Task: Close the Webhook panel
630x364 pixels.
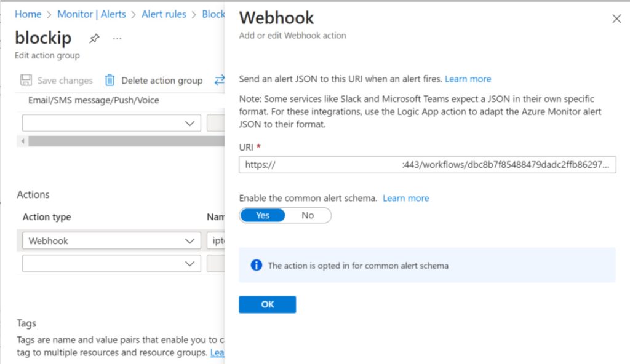Action: pos(616,19)
